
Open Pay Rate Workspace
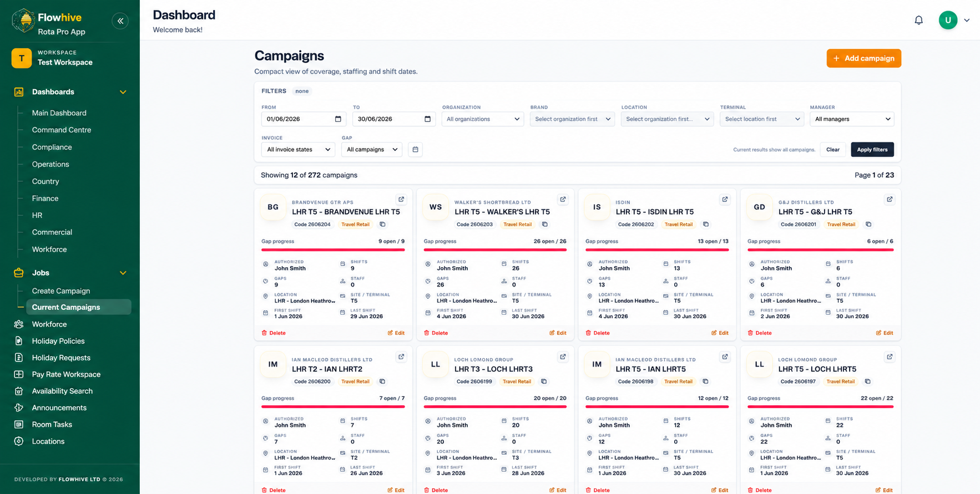(66, 374)
